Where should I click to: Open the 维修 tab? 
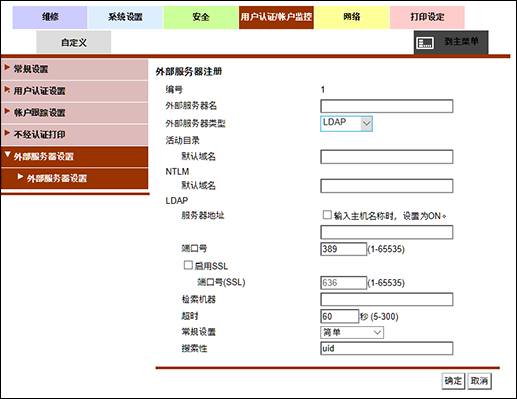coord(50,17)
